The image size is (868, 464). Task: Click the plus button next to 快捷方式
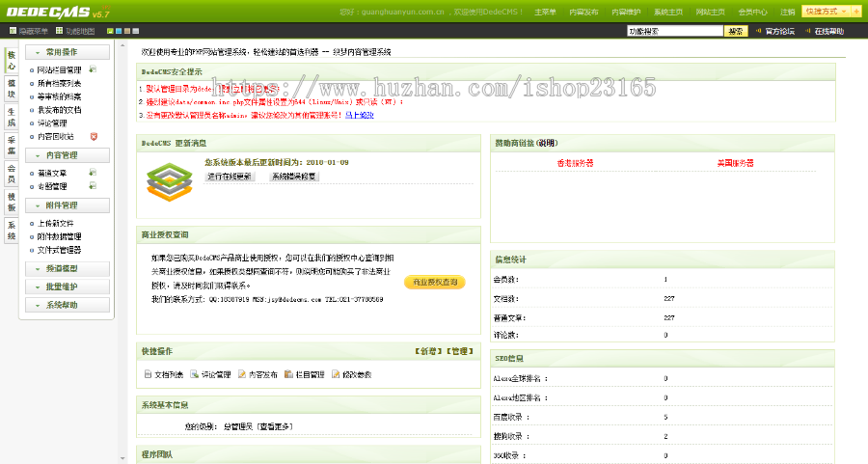tap(857, 12)
